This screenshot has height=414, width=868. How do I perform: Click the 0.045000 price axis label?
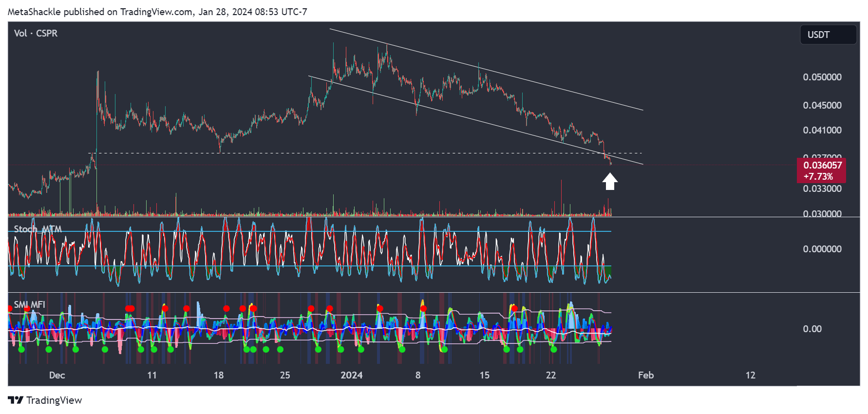[822, 105]
